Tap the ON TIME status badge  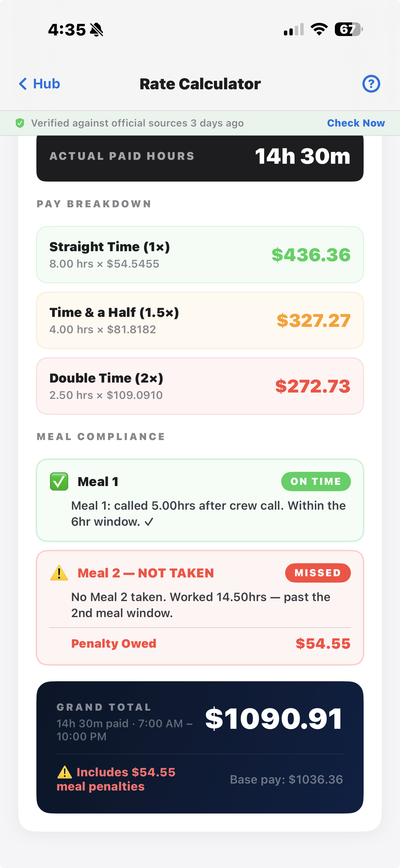click(x=316, y=482)
